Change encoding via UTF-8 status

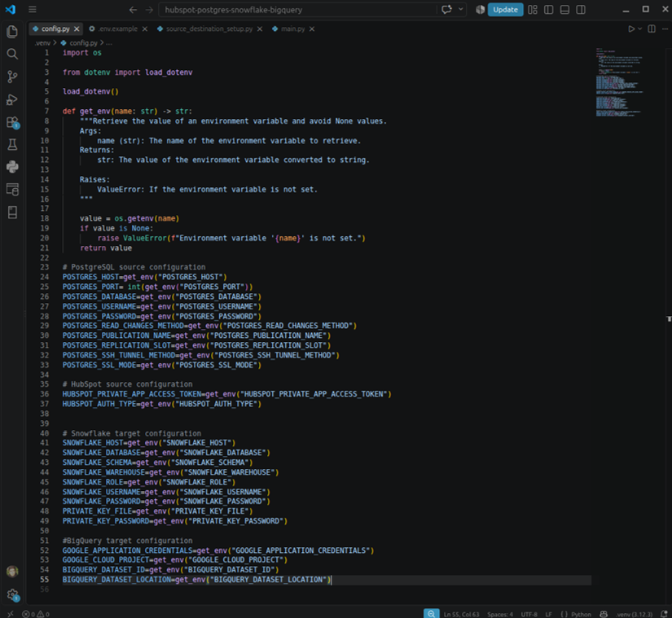[x=529, y=614]
